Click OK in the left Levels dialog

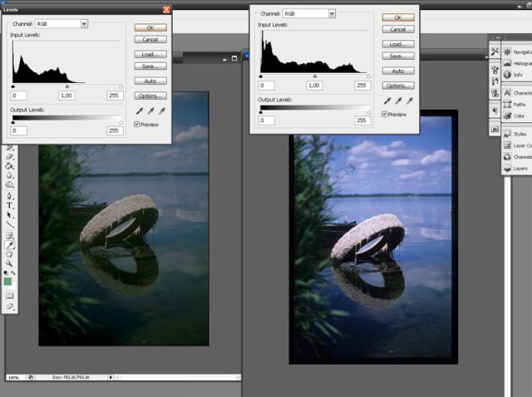click(150, 27)
